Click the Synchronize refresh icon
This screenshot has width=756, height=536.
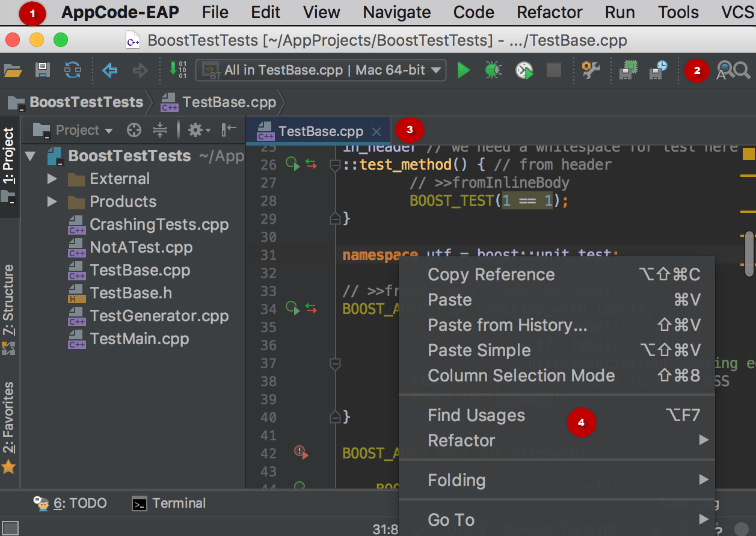click(x=73, y=70)
